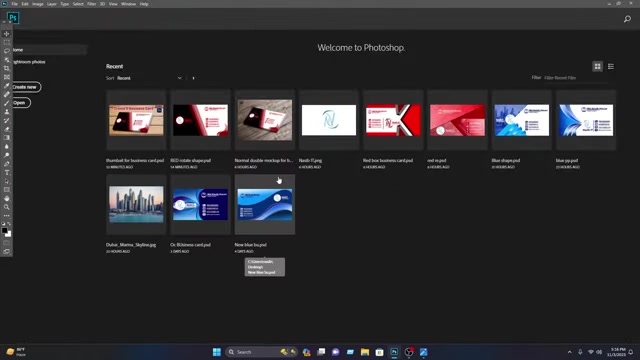Click the Blue shape.psd file name
640x360 pixels.
tap(506, 160)
